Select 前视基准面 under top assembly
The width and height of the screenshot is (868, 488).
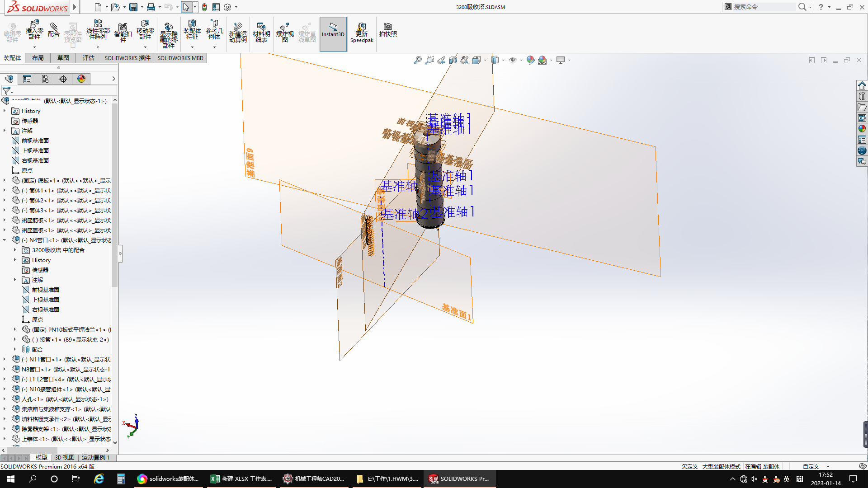(35, 141)
